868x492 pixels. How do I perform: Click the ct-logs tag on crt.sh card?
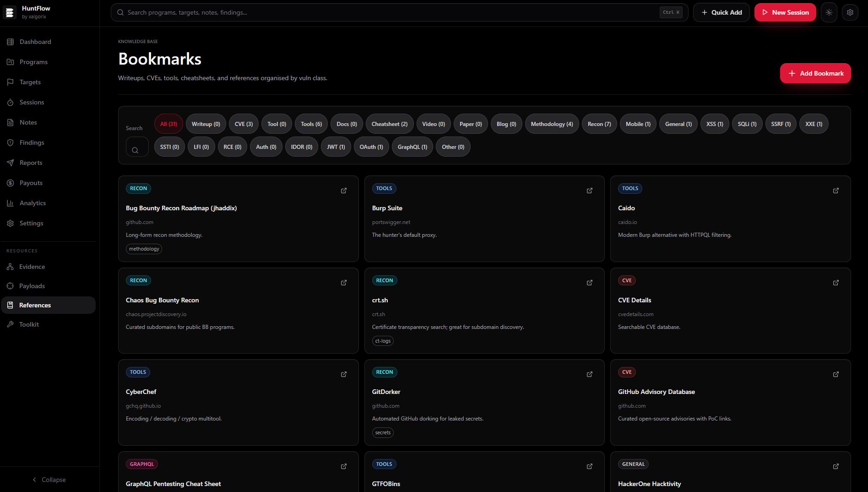click(383, 341)
